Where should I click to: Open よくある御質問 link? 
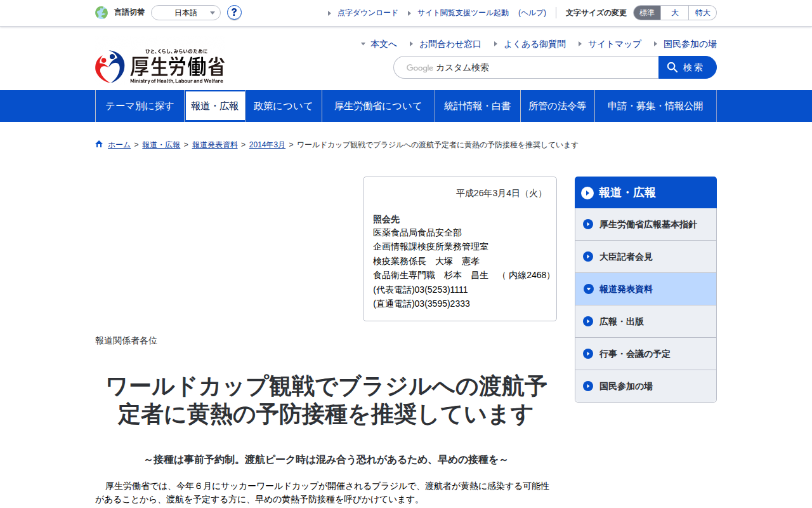click(535, 44)
